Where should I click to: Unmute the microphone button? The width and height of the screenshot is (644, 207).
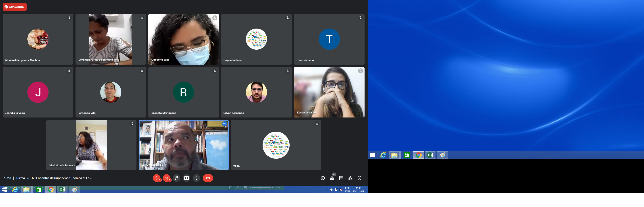157,178
